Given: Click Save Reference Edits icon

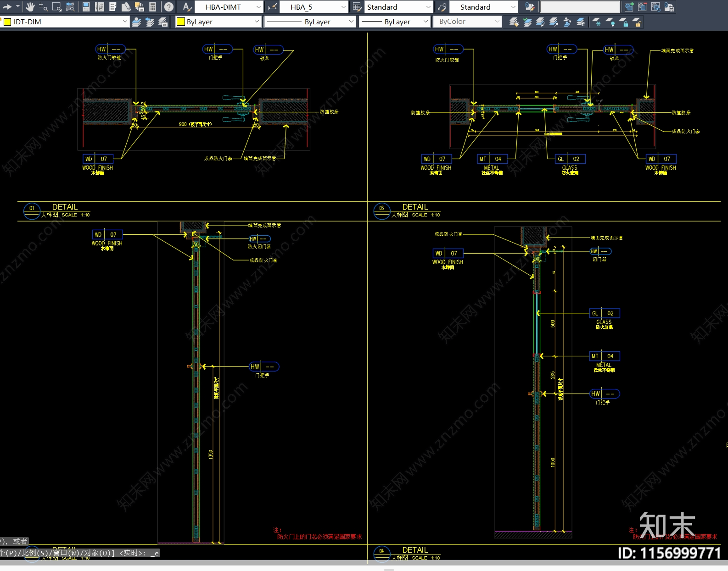Looking at the screenshot, I should point(669,7).
